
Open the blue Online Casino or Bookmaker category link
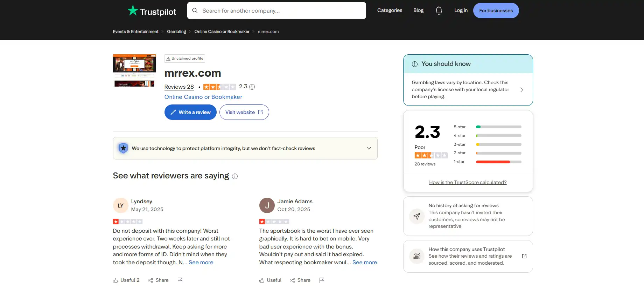pyautogui.click(x=203, y=97)
